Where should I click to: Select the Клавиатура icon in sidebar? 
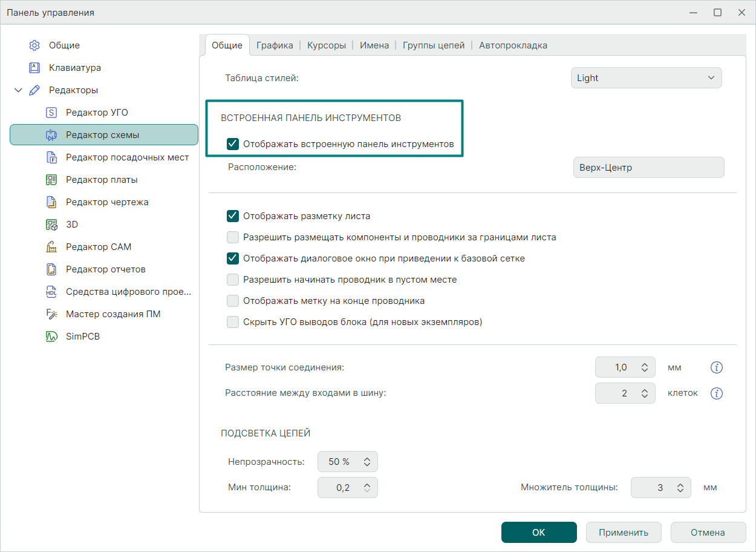[x=34, y=68]
